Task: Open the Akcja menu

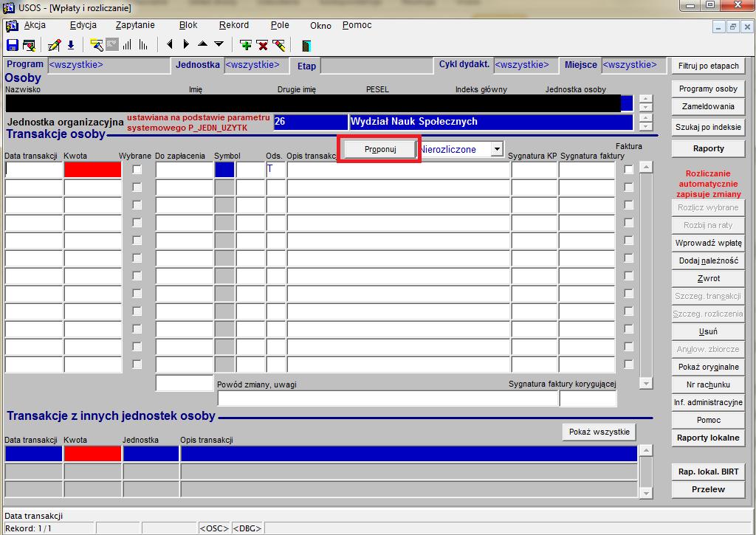Action: coord(35,25)
